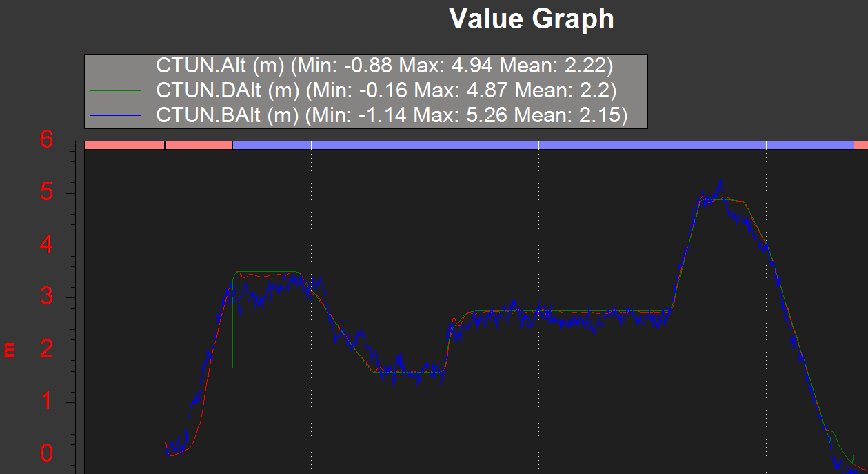Pick the CTUN.BAlt legend entry
This screenshot has height=474, width=868.
pyautogui.click(x=359, y=115)
